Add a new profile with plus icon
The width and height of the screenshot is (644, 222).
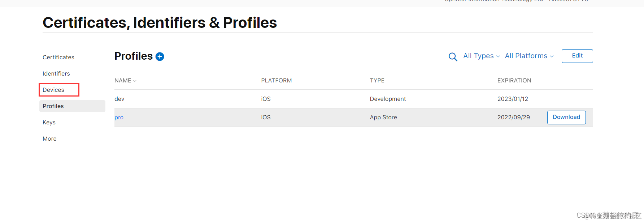click(x=160, y=56)
